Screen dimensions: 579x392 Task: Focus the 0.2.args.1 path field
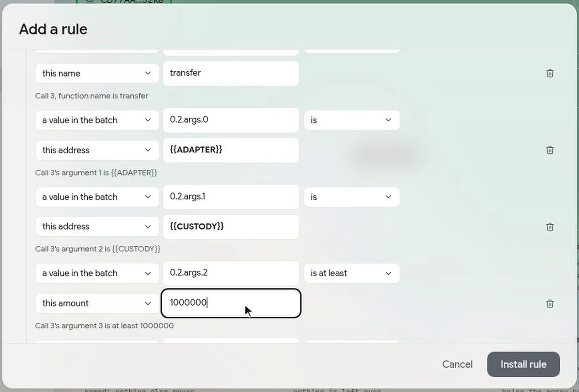pyautogui.click(x=231, y=197)
